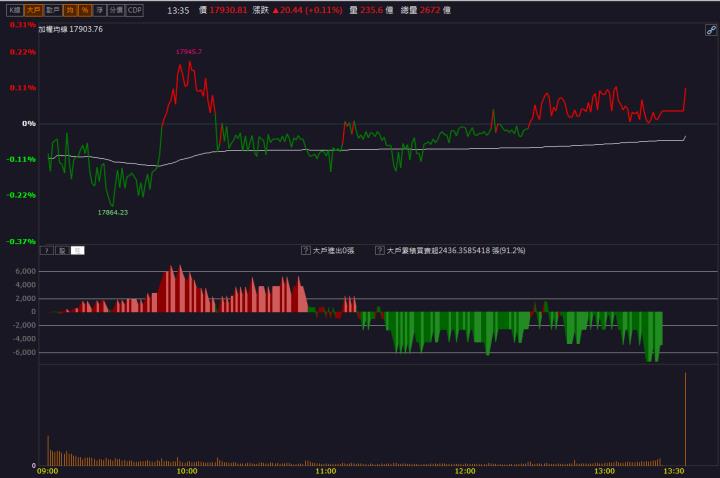The height and width of the screenshot is (478, 720).
Task: Click the first '?' button in the sub-chart toolbar
Action: point(46,251)
